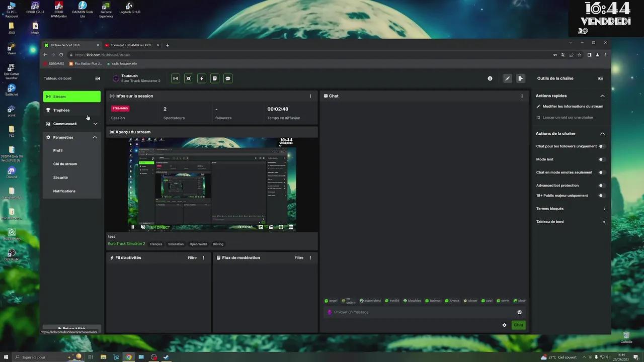Click the exit door icon in header

point(521,78)
